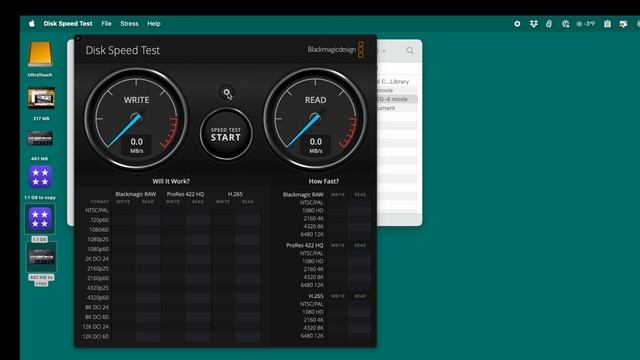Open the Help menu
640x360 pixels.
153,24
